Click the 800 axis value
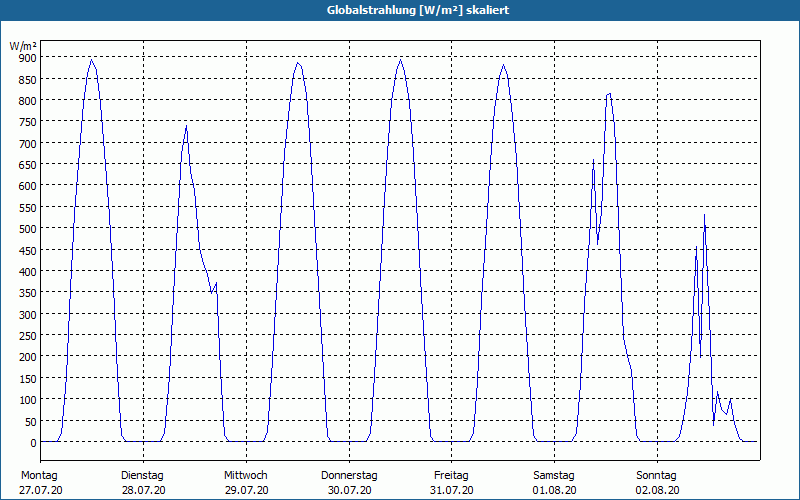This screenshot has width=800, height=500. point(28,101)
